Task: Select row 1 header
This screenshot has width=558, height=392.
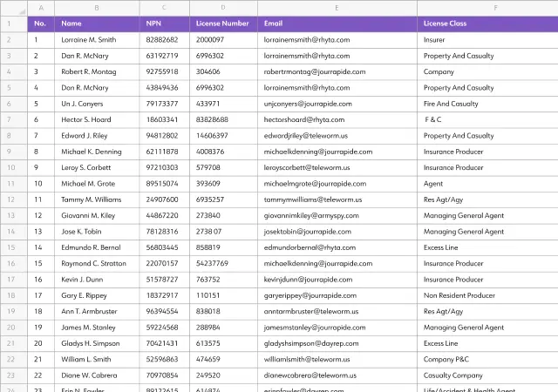Action: pyautogui.click(x=14, y=24)
